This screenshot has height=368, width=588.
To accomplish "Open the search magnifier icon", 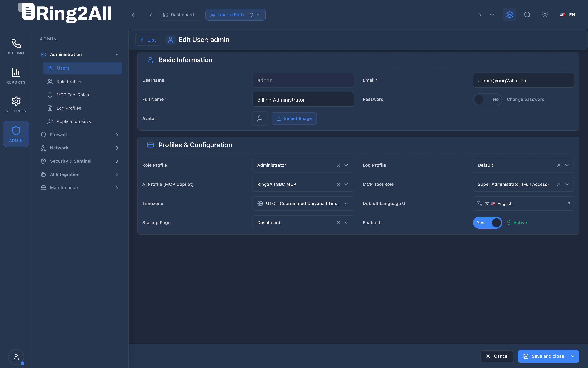I will click(527, 15).
